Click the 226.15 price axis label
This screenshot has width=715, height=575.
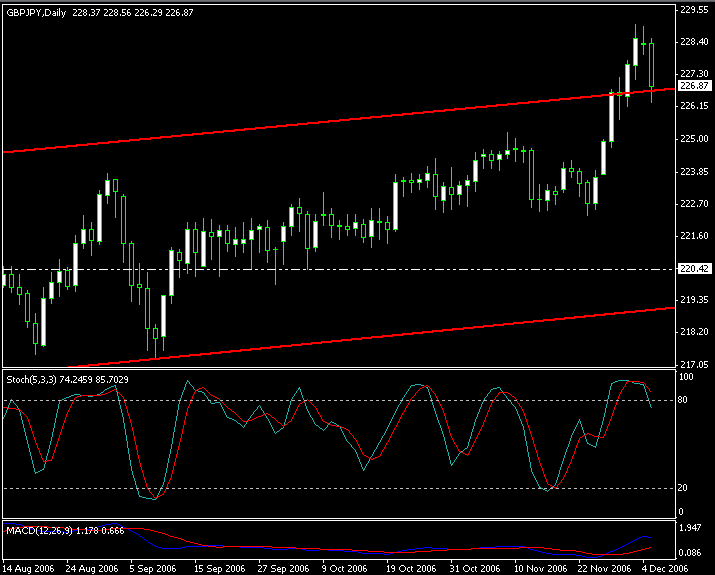694,106
